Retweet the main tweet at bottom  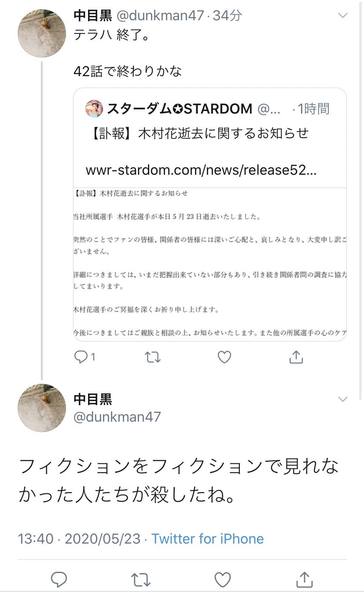click(x=141, y=580)
